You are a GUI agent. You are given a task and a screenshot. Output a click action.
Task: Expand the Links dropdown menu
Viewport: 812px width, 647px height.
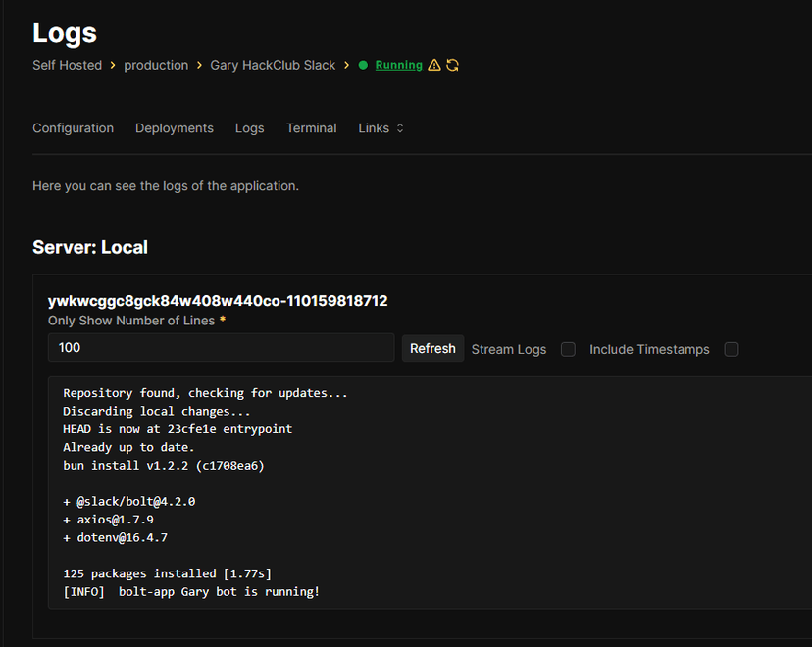point(381,128)
